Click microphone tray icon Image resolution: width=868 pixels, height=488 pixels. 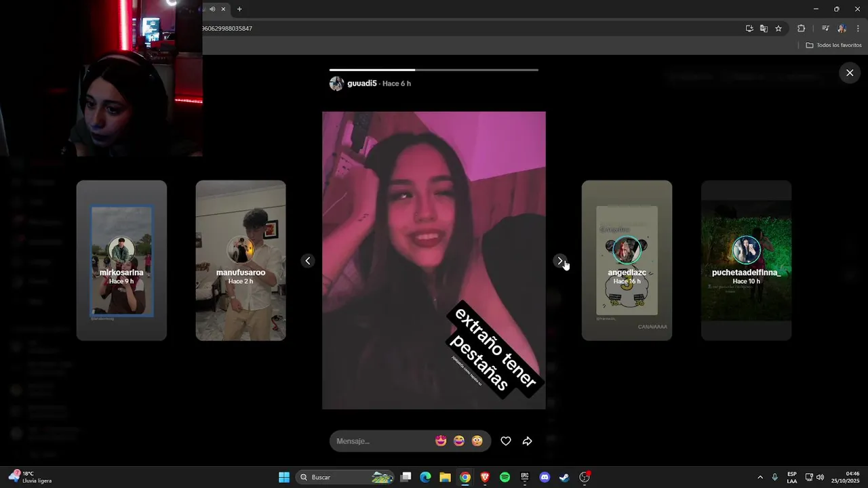[x=775, y=477]
